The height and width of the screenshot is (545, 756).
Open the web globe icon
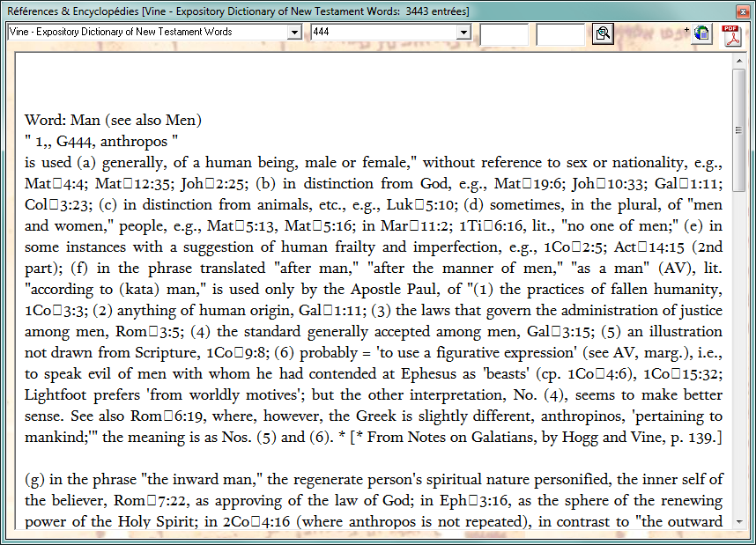(x=701, y=33)
